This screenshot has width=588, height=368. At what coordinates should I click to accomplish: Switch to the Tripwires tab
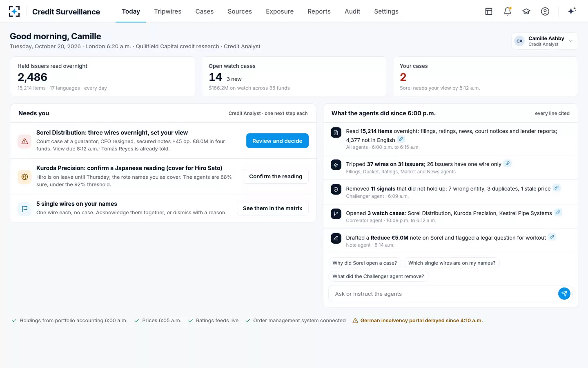pyautogui.click(x=167, y=11)
